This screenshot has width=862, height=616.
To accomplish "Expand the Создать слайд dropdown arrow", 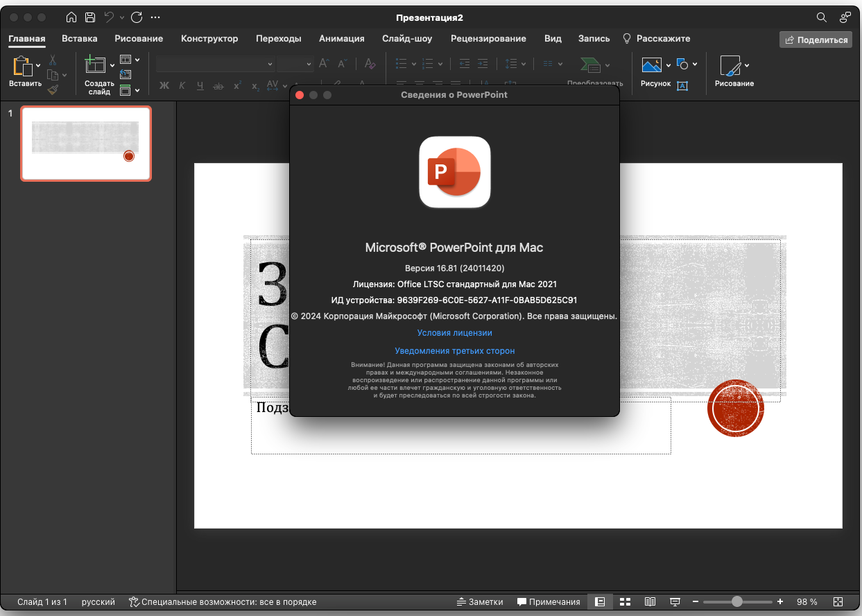I will point(112,66).
